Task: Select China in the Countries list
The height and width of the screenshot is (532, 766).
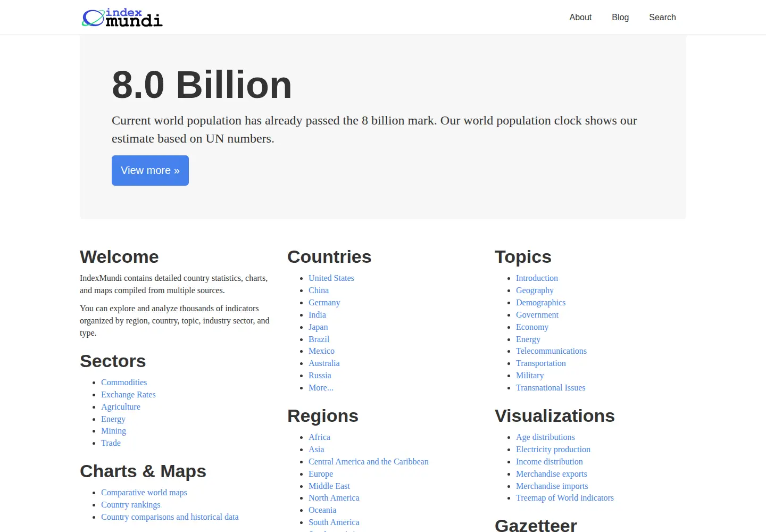Action: [319, 290]
